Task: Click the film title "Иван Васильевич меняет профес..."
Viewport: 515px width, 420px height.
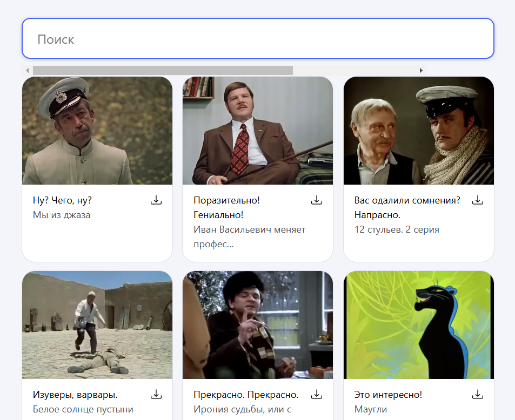Action: [x=250, y=237]
